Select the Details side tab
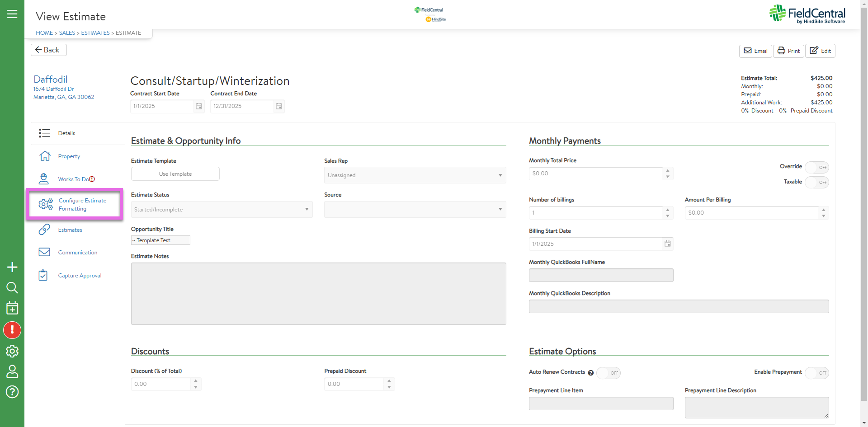This screenshot has width=868, height=427. click(78, 133)
